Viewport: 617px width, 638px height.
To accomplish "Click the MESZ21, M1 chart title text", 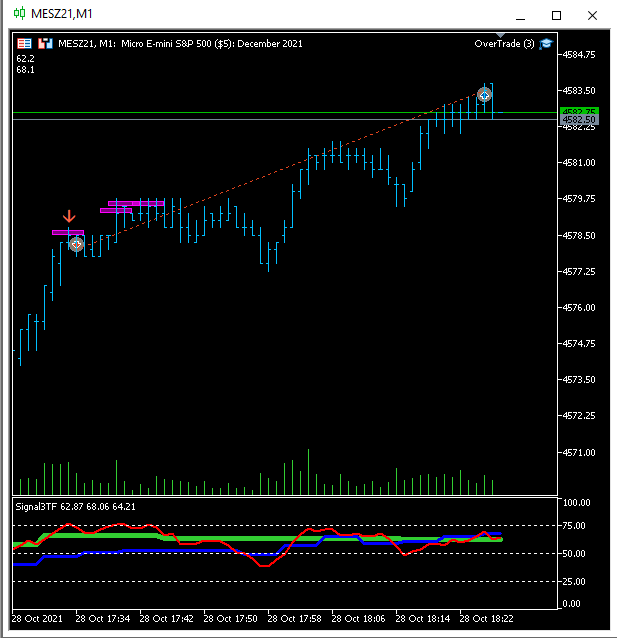I will 85,44.
